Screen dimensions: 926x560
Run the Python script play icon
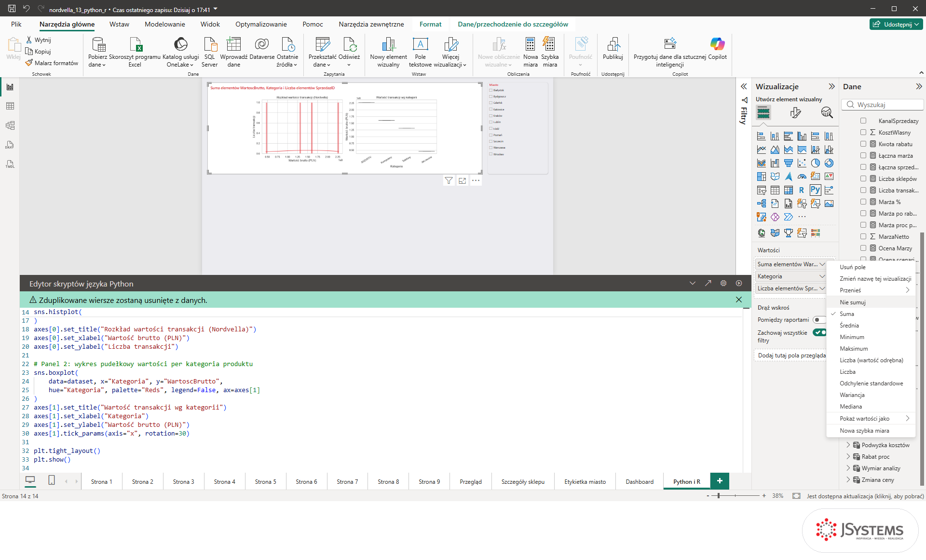coord(739,283)
